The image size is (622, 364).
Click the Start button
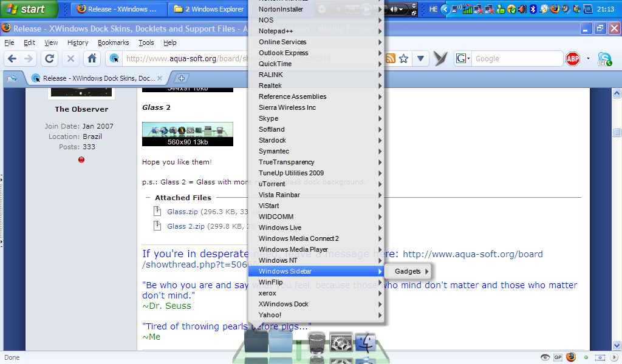28,9
